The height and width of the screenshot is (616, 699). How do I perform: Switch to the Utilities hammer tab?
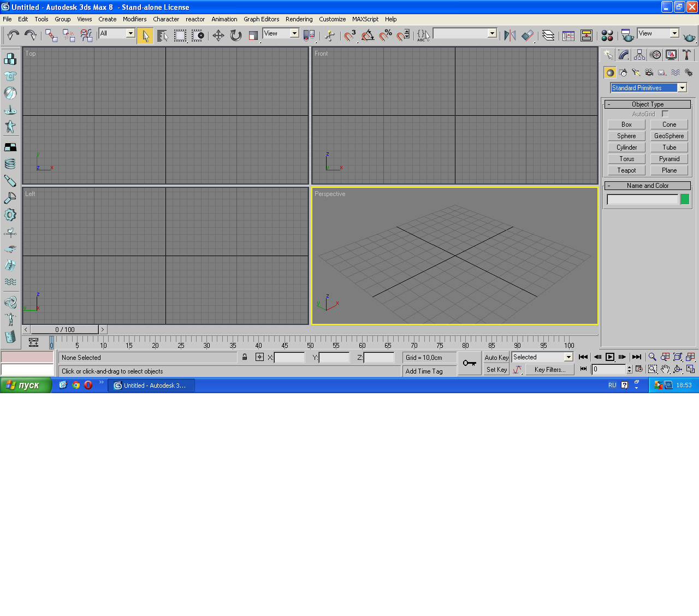point(687,55)
